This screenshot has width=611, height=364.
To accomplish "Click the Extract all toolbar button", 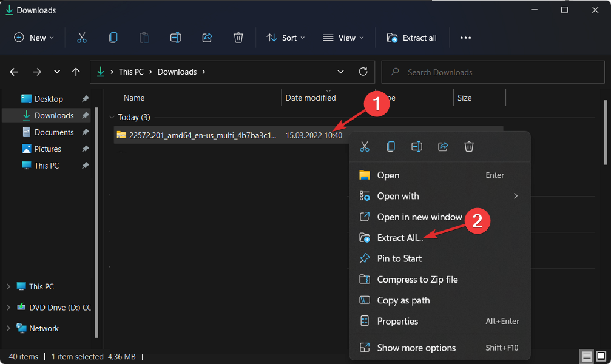I will pyautogui.click(x=412, y=38).
